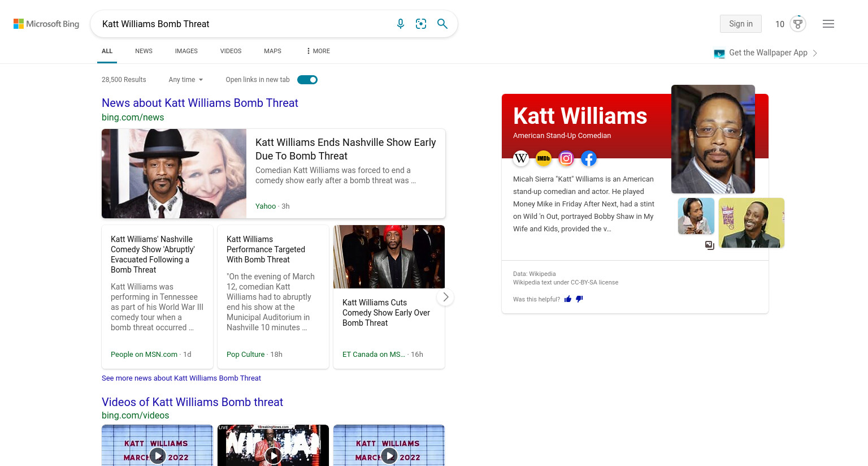This screenshot has height=466, width=868.
Task: Open Katt Williams Cuts Comedy Show Early article
Action: 386,313
